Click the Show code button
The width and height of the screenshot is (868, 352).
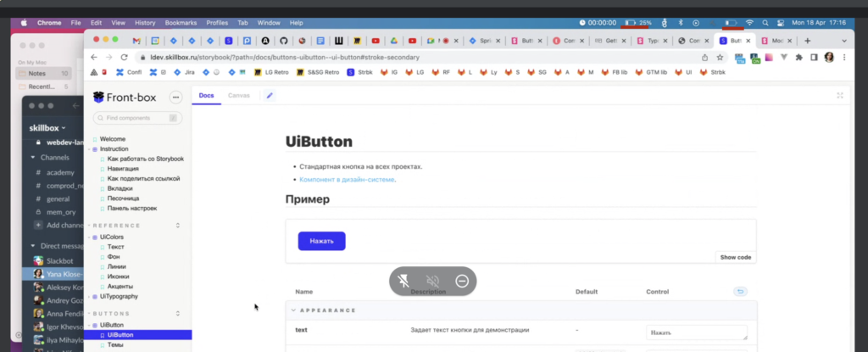735,257
